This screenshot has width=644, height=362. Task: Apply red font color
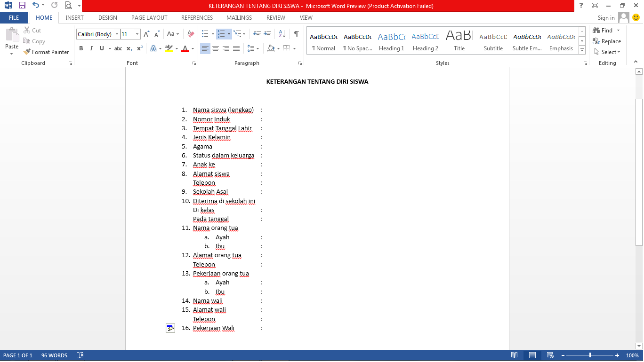(x=185, y=48)
